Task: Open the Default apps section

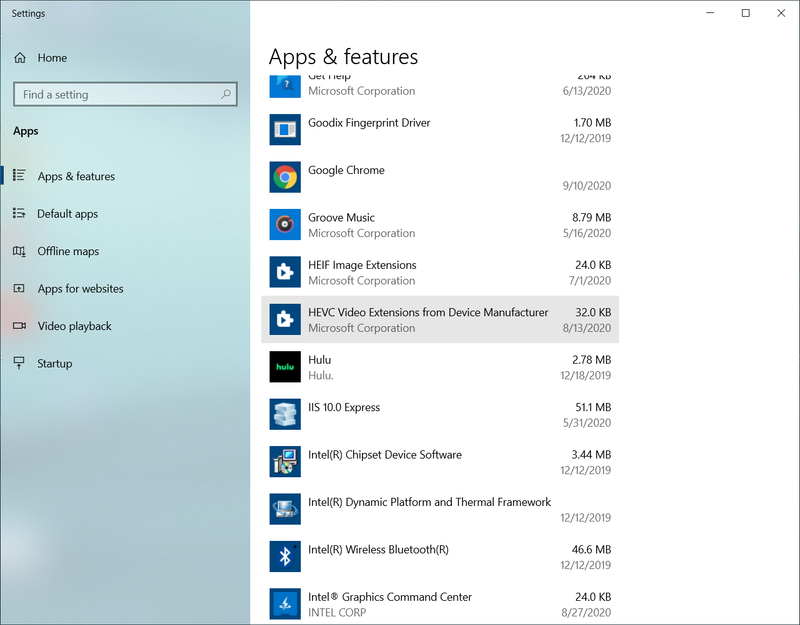Action: point(67,214)
